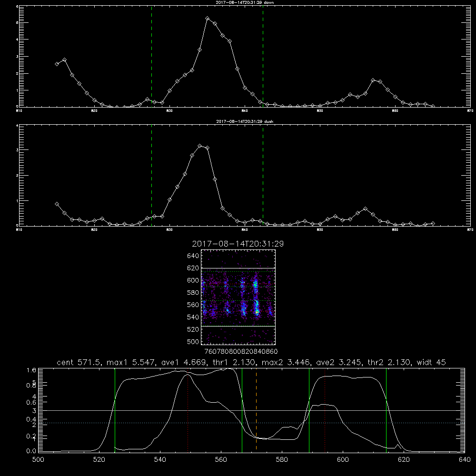This screenshot has height=476, width=476.
Task: Click the bottom plot x-axis label 540
Action: pyautogui.click(x=160, y=460)
